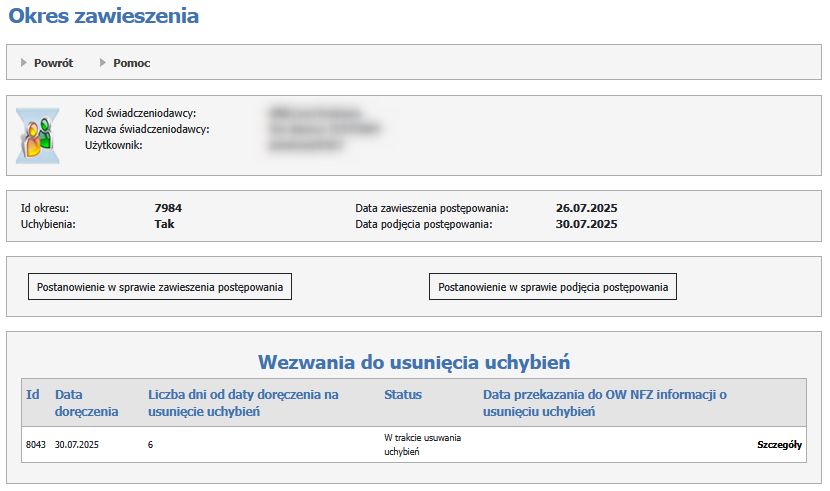830x491 pixels.
Task: Click the Id okresu value 7984
Action: 168,208
